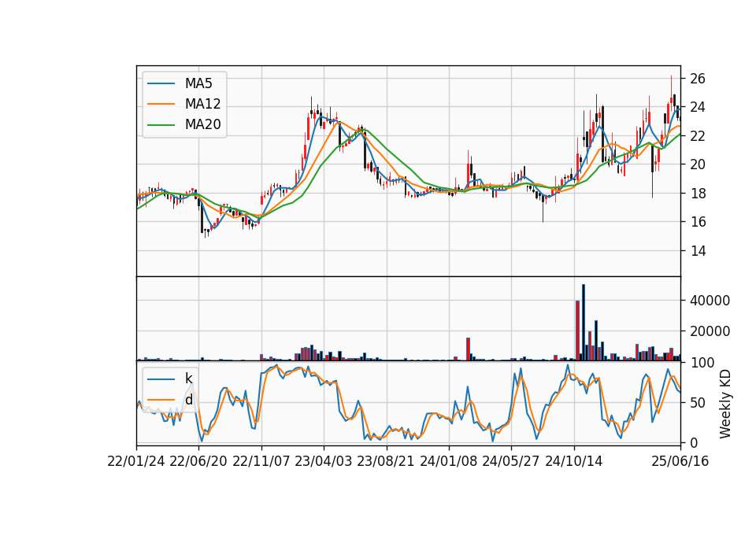Click the tall red volume bar near 24/10/14
Image resolution: width=756 pixels, height=543 pixels.
(577, 331)
